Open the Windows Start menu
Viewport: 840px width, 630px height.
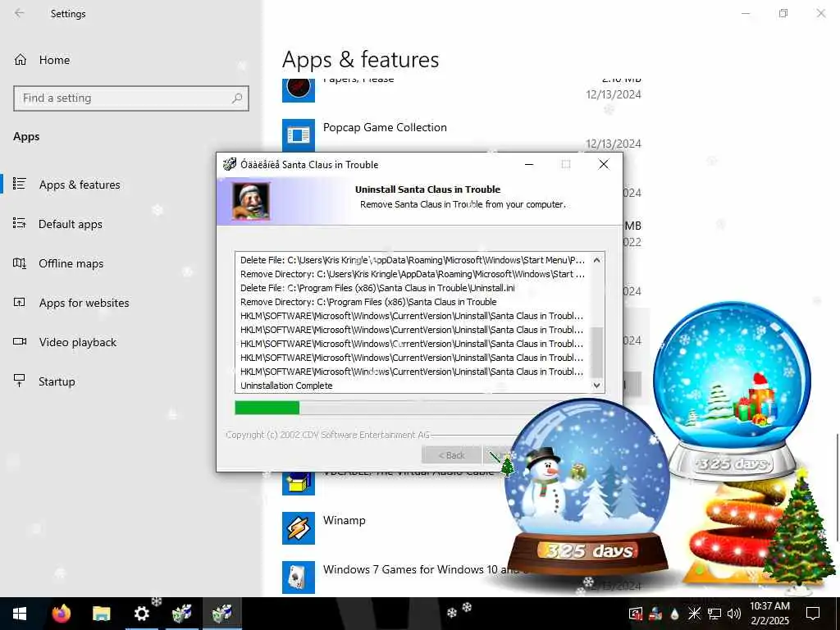[20, 614]
